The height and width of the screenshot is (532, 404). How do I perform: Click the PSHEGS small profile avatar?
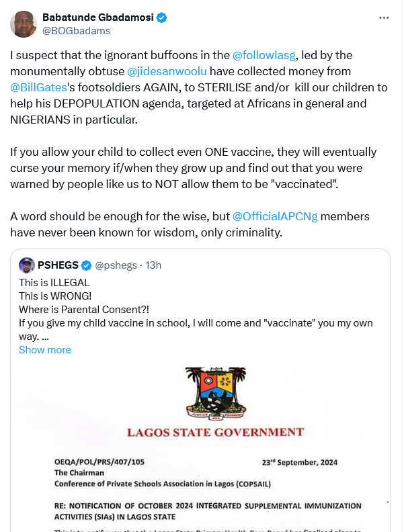[x=27, y=265]
